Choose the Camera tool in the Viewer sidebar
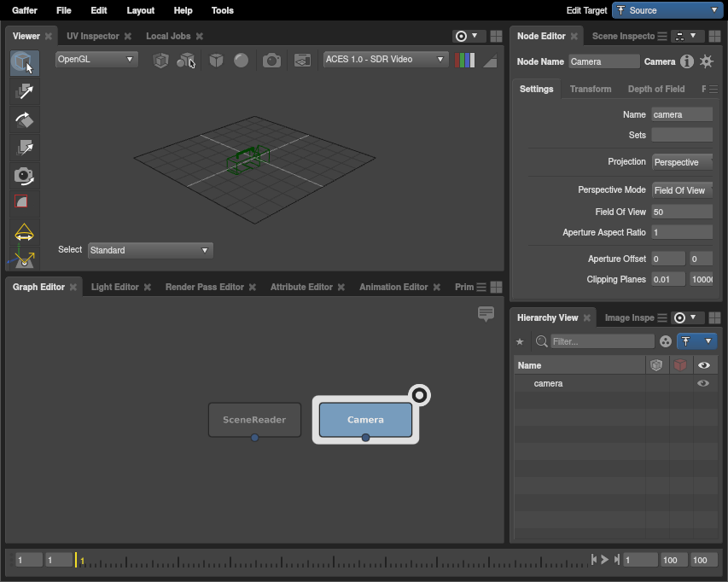The height and width of the screenshot is (582, 728). 24,176
